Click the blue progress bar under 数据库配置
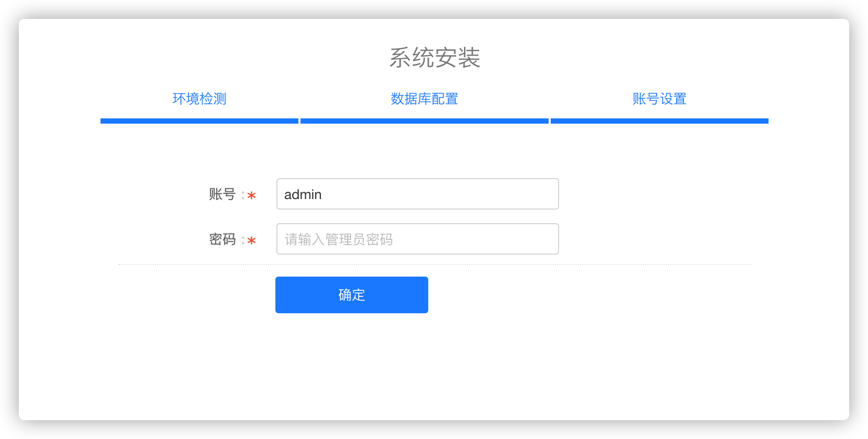Screen dimensions: 868x439 (x=425, y=121)
